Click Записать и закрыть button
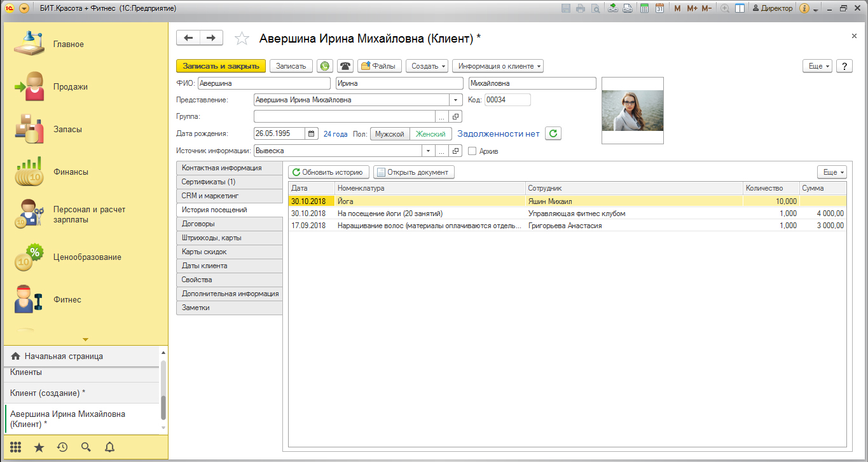Image resolution: width=868 pixels, height=462 pixels. pyautogui.click(x=221, y=66)
